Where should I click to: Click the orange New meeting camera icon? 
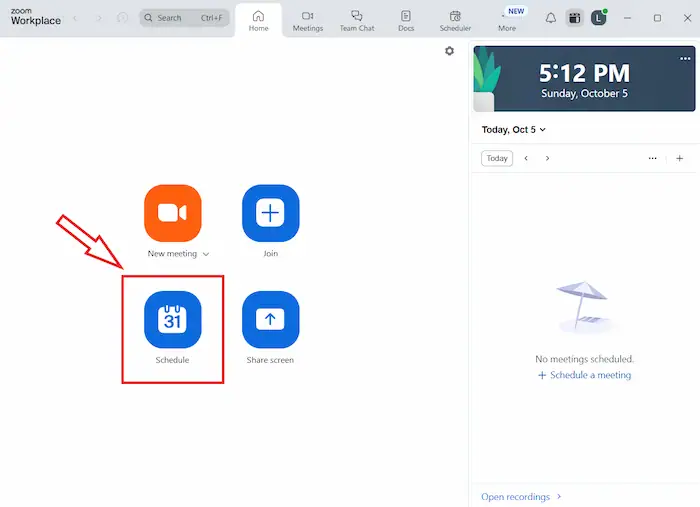[173, 213]
